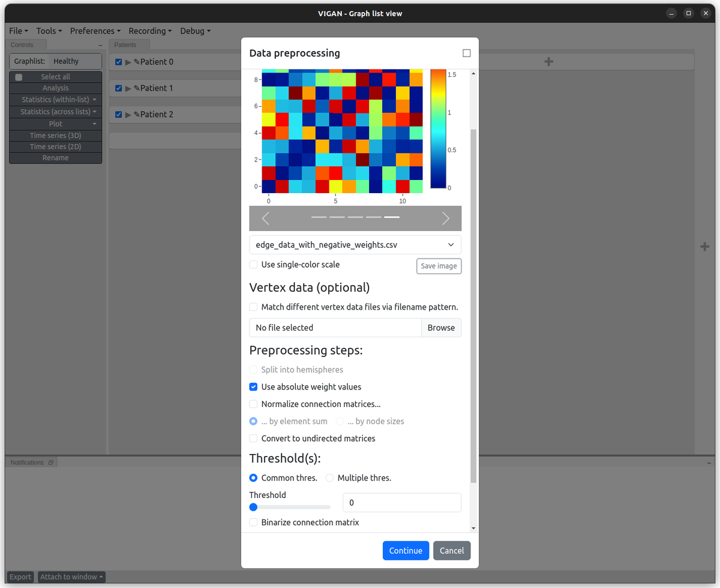
Task: Open Attach to window dropdown
Action: pyautogui.click(x=71, y=577)
